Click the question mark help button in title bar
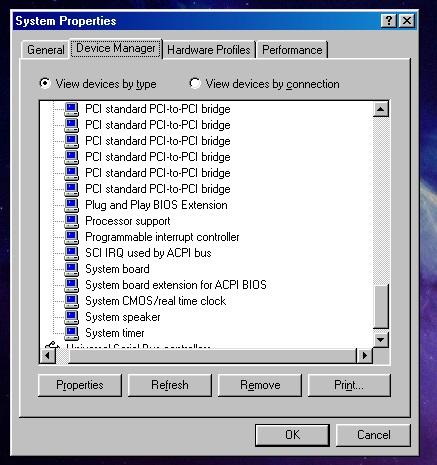The image size is (437, 465). point(388,21)
